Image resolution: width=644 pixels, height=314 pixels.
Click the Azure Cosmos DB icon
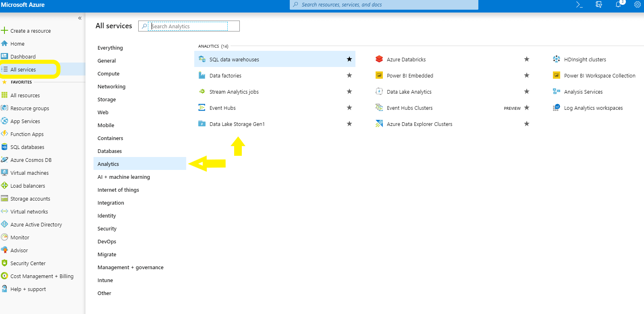[4, 160]
